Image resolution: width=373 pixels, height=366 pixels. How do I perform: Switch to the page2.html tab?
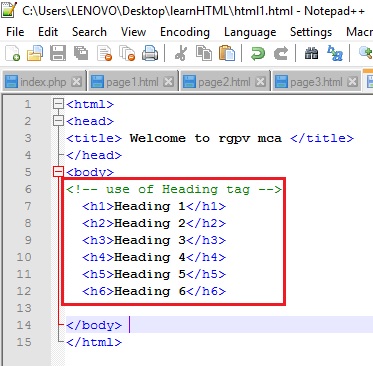pyautogui.click(x=225, y=82)
